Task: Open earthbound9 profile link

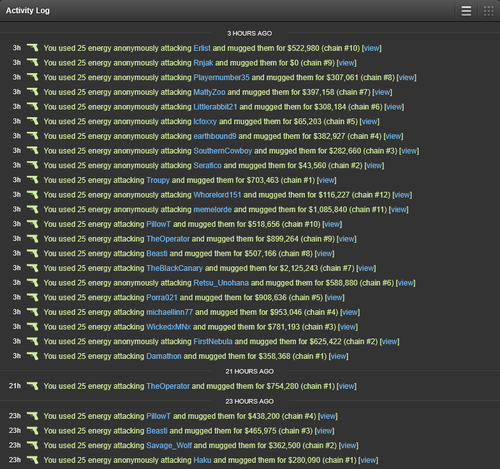Action: 215,136
